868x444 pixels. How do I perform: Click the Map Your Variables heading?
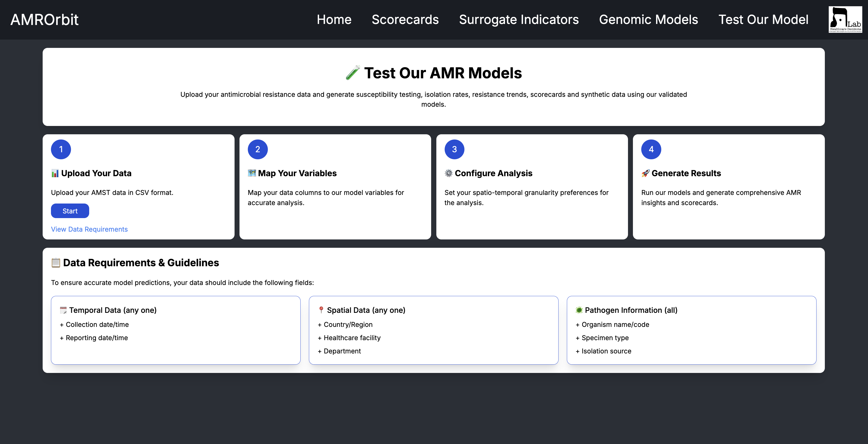point(297,173)
